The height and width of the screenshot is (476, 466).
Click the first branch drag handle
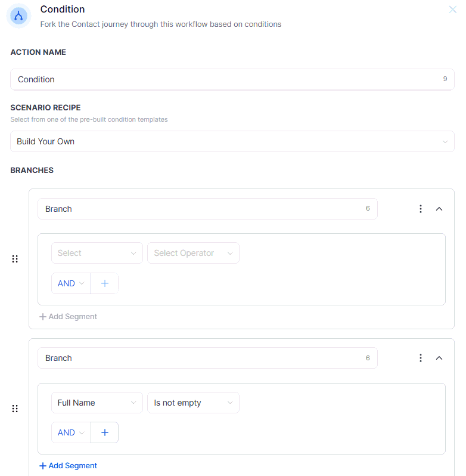click(x=15, y=259)
